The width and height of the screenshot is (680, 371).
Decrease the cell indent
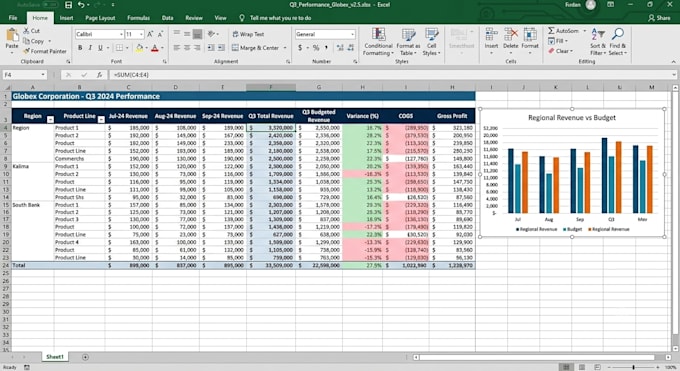211,48
